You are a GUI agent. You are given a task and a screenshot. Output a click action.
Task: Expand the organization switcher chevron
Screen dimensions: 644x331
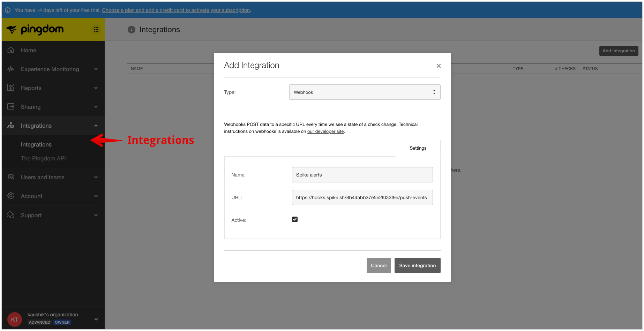click(x=96, y=319)
